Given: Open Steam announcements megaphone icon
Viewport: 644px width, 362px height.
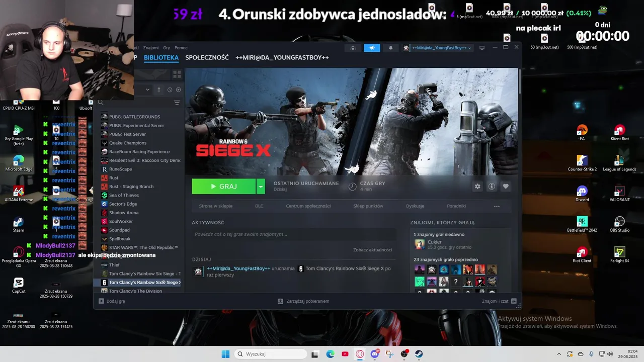Looking at the screenshot, I should [372, 48].
